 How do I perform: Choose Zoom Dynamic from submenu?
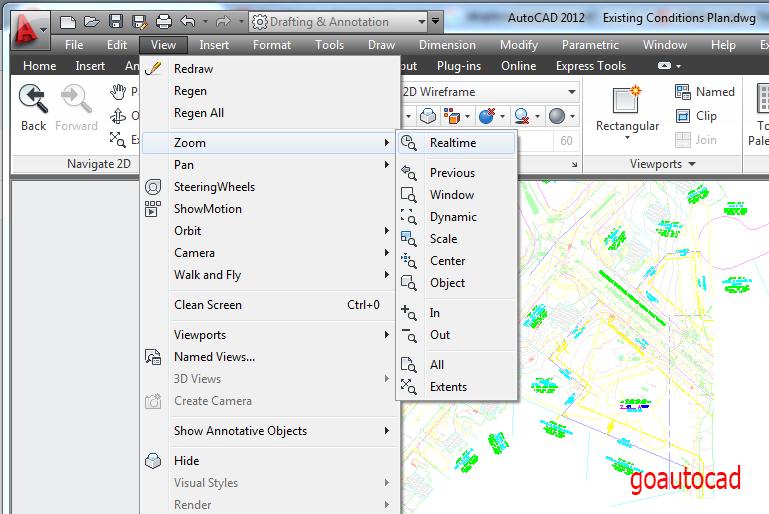(457, 217)
